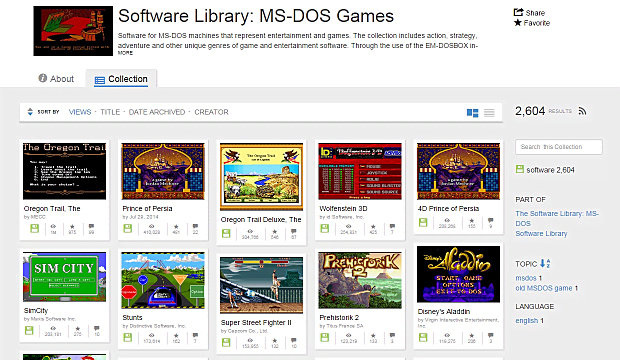Click the TOPIC sort order icon
The height and width of the screenshot is (360, 620).
(545, 263)
